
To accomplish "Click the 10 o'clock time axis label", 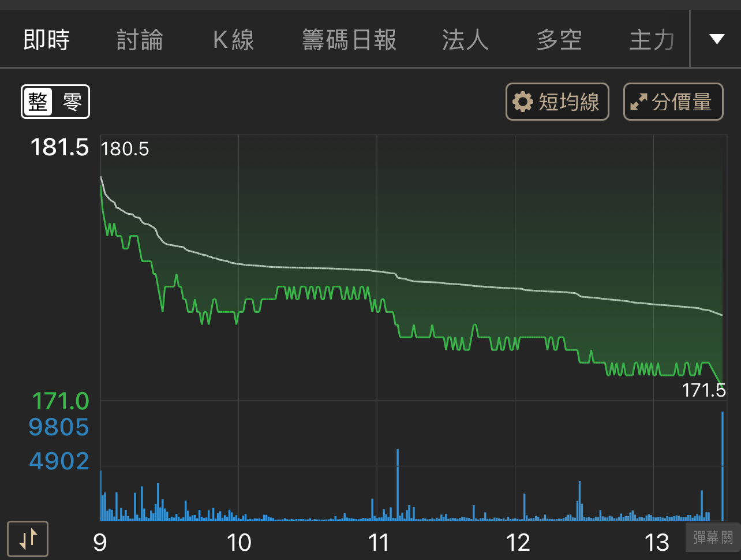I will pyautogui.click(x=239, y=543).
